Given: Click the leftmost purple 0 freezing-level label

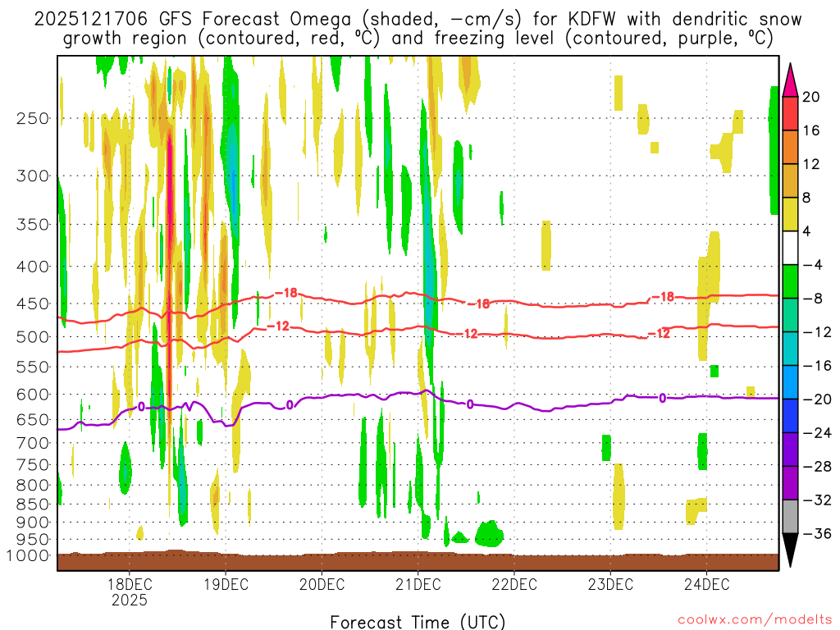Looking at the screenshot, I should click(141, 406).
